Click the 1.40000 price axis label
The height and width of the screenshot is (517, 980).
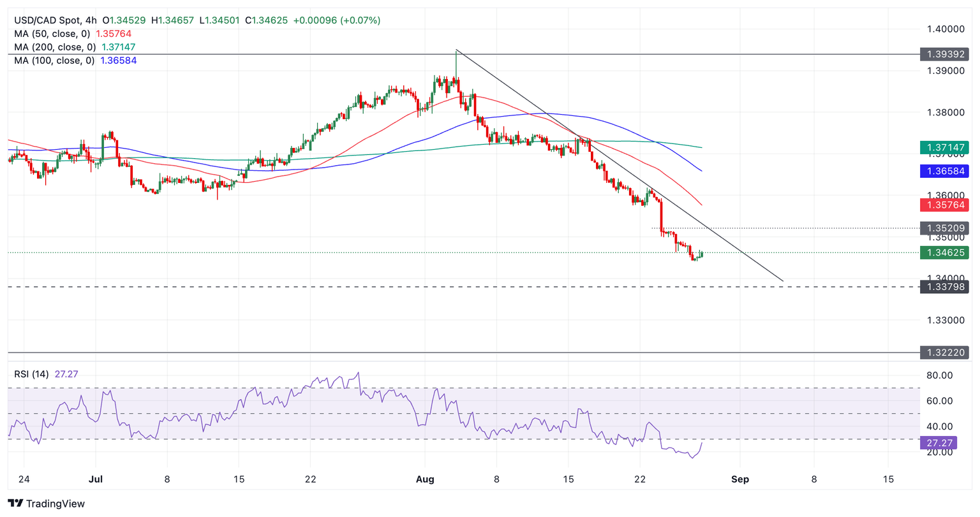(945, 29)
